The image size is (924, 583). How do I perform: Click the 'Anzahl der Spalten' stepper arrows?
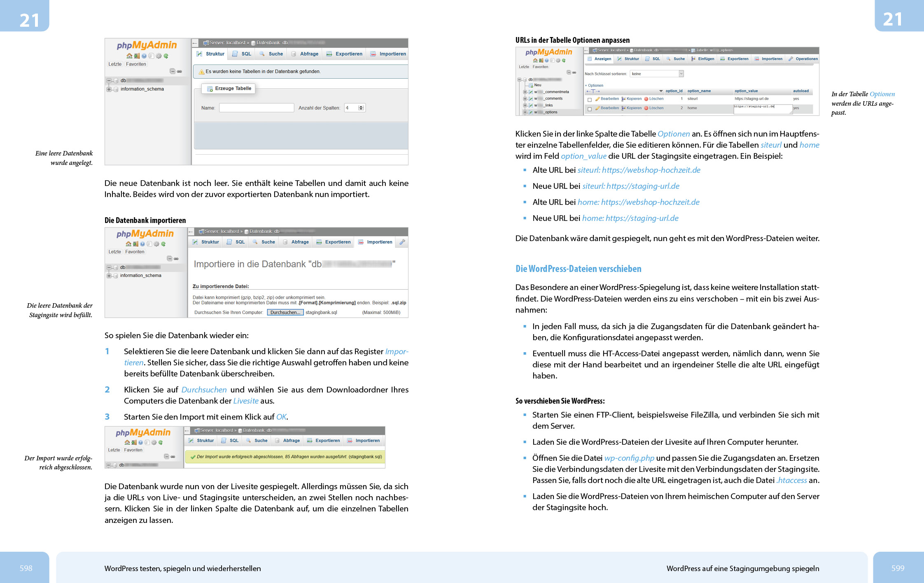[361, 108]
